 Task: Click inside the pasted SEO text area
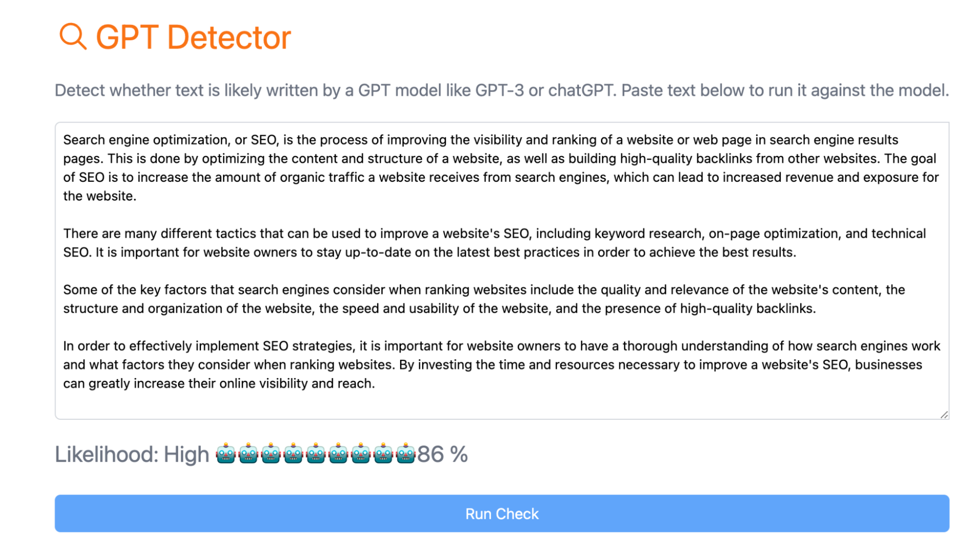coord(502,271)
